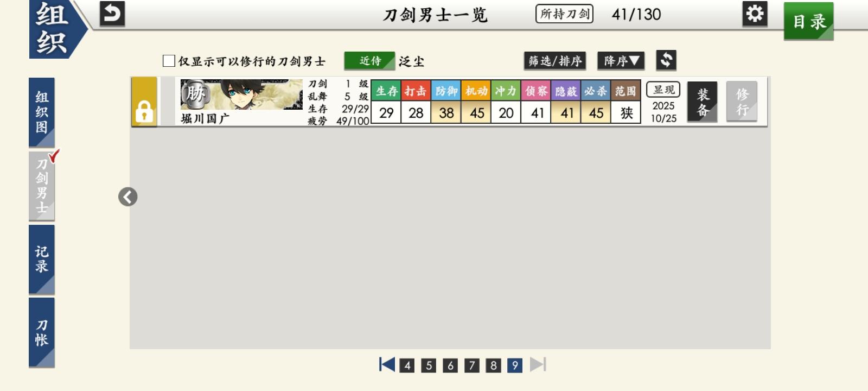The width and height of the screenshot is (868, 391).
Task: Click the left chevron collapse arrow
Action: [x=128, y=197]
